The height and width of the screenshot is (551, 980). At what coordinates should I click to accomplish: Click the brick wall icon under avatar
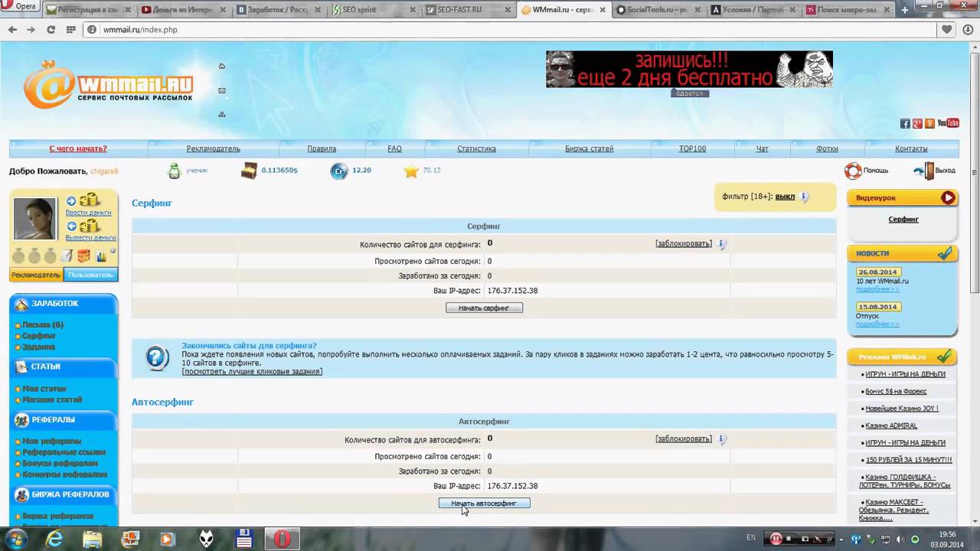(83, 256)
